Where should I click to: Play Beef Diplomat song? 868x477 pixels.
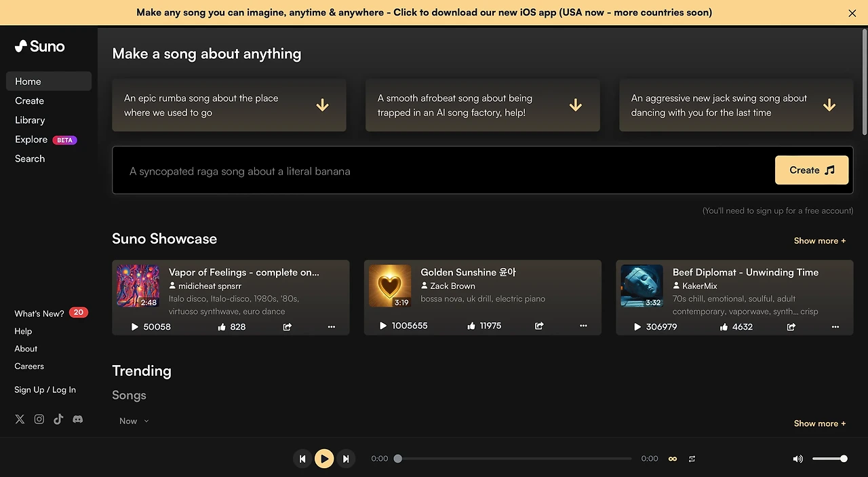(x=637, y=326)
